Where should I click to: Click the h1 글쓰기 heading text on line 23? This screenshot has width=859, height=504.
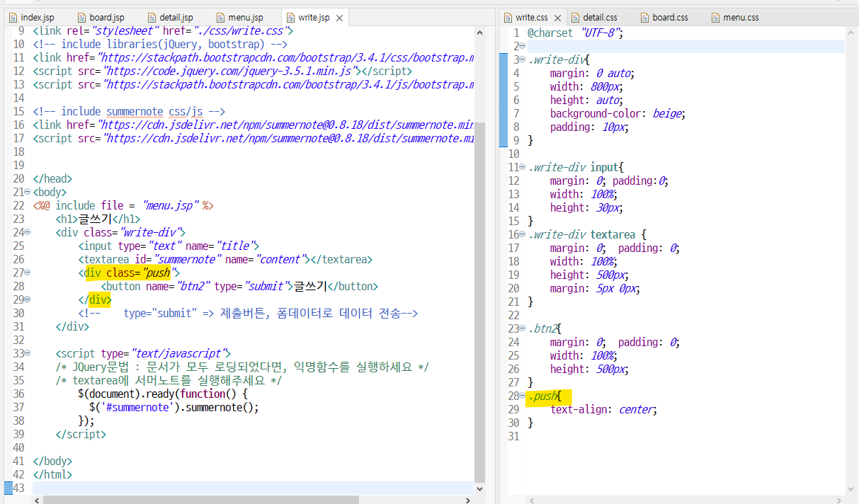click(96, 219)
